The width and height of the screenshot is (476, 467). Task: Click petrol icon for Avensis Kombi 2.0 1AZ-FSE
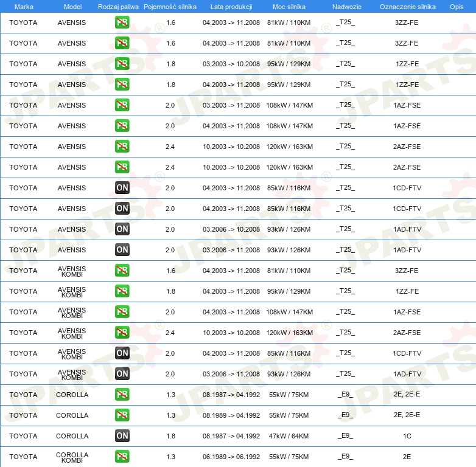click(122, 311)
